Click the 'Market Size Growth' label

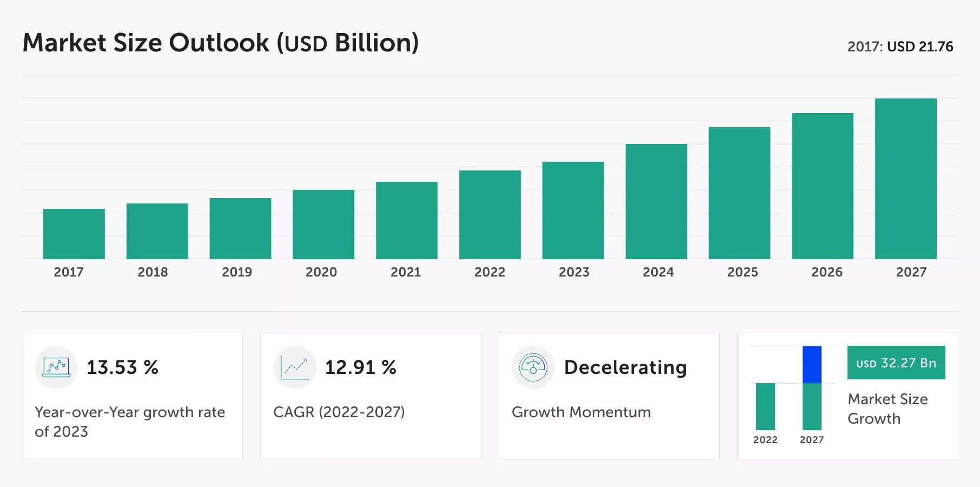pos(888,409)
